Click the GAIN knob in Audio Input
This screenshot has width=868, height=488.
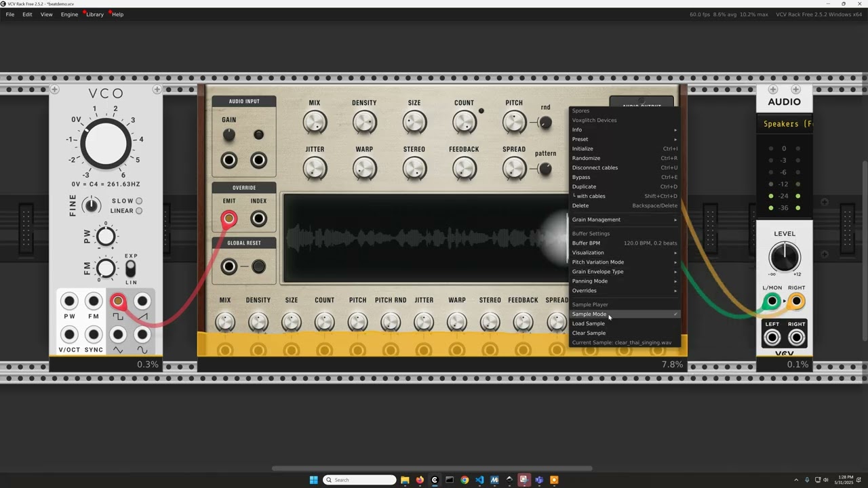coord(229,135)
